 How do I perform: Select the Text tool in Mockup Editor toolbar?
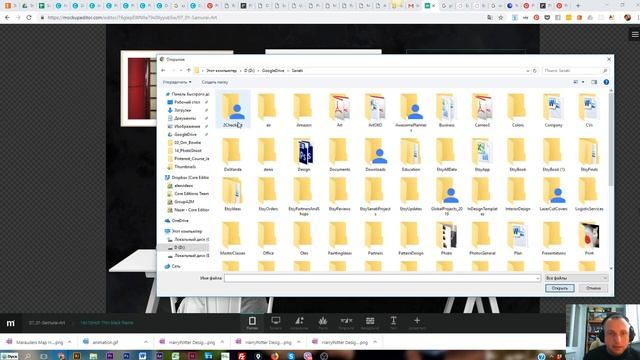coord(393,322)
